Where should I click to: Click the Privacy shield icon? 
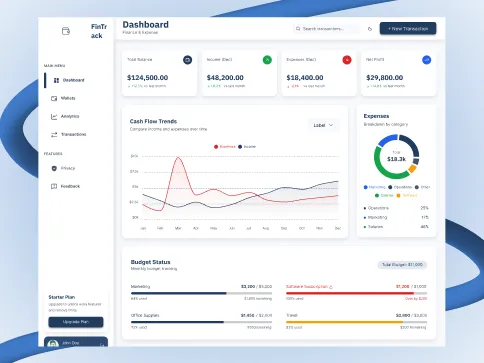pos(54,168)
